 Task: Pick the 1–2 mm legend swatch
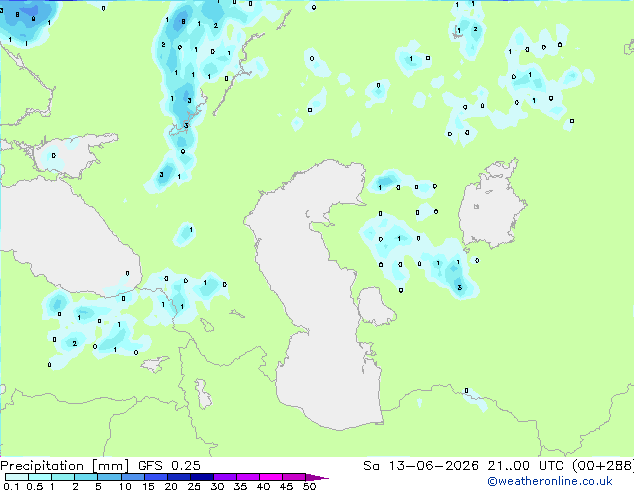point(63,477)
